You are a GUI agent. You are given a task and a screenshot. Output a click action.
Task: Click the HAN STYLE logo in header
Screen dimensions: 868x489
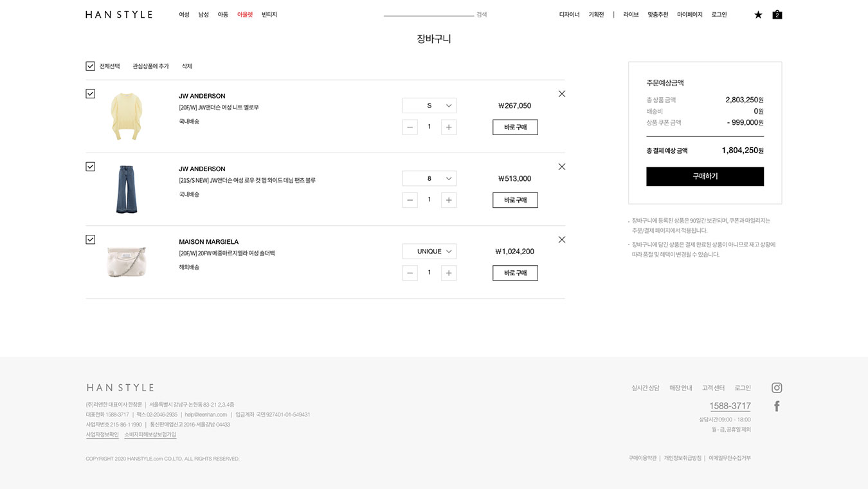coord(119,14)
